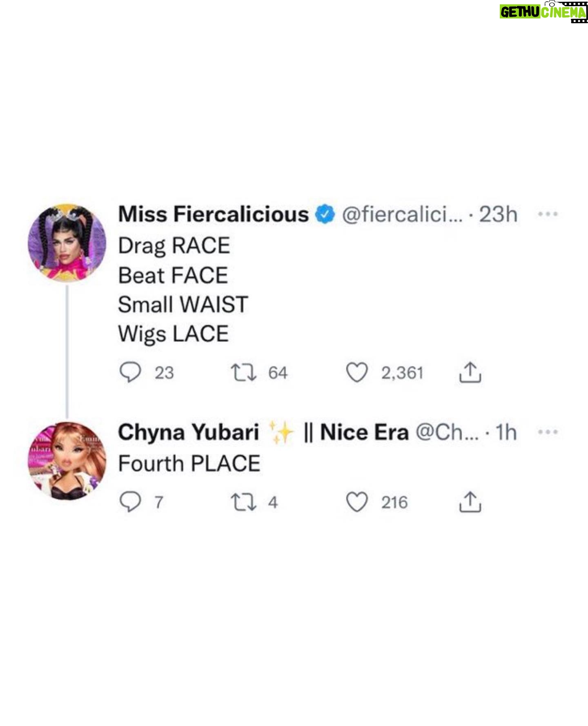
Task: Share the Miss Fiercalicious tweet
Action: point(470,372)
